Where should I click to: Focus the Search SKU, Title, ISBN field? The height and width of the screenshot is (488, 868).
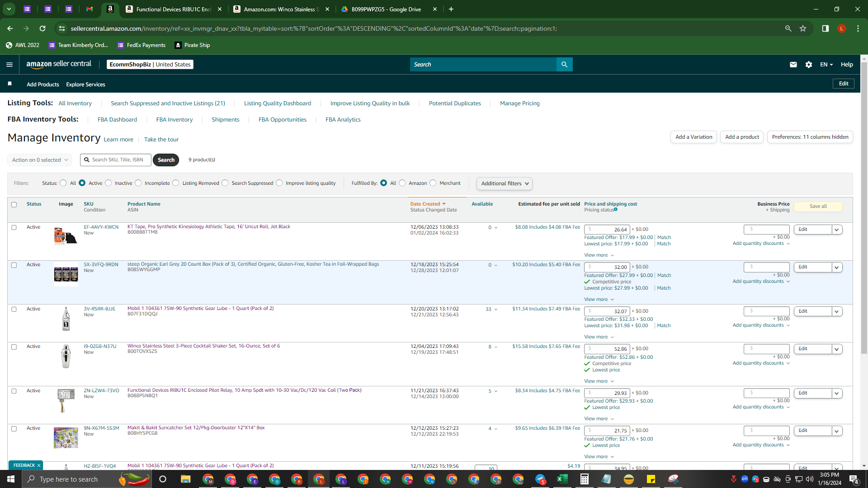116,160
